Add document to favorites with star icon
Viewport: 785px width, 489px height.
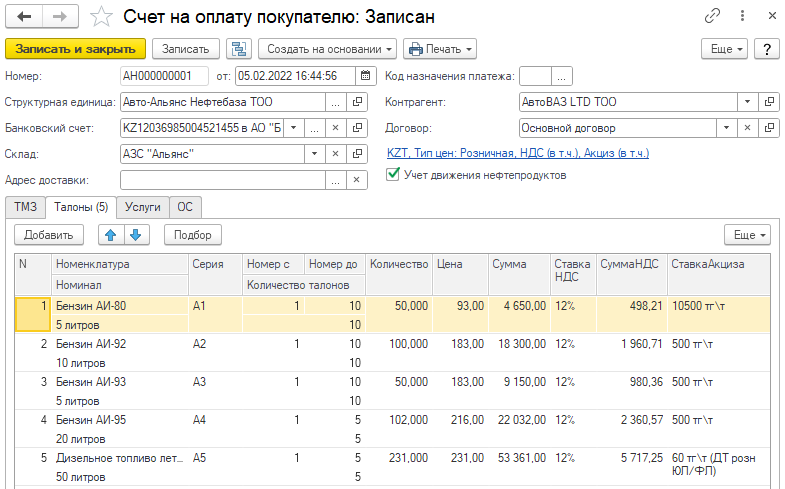point(101,17)
